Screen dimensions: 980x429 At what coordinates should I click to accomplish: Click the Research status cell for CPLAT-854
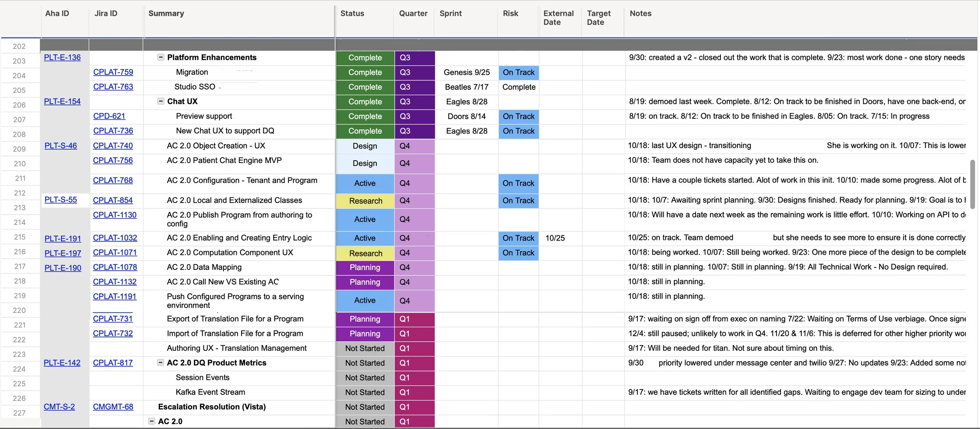(365, 201)
